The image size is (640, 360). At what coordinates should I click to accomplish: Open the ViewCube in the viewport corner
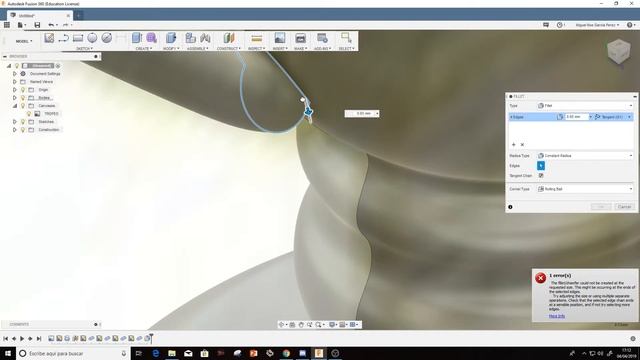pos(619,51)
